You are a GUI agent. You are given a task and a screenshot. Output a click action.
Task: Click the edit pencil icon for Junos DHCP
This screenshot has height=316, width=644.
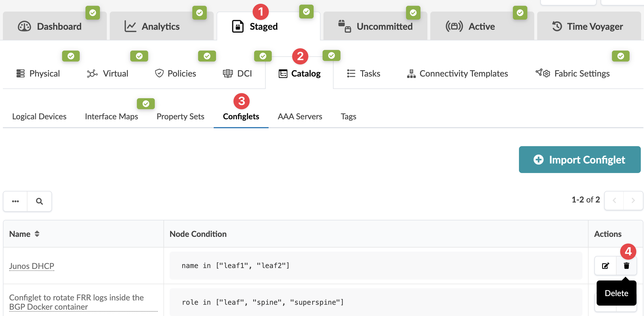[x=606, y=266]
